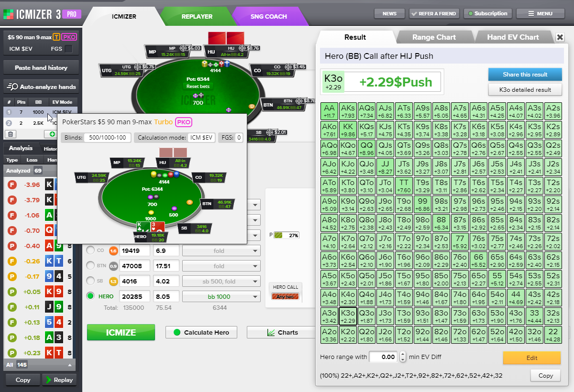Open the Hand EV Chart tab
The height and width of the screenshot is (392, 574).
tap(513, 37)
